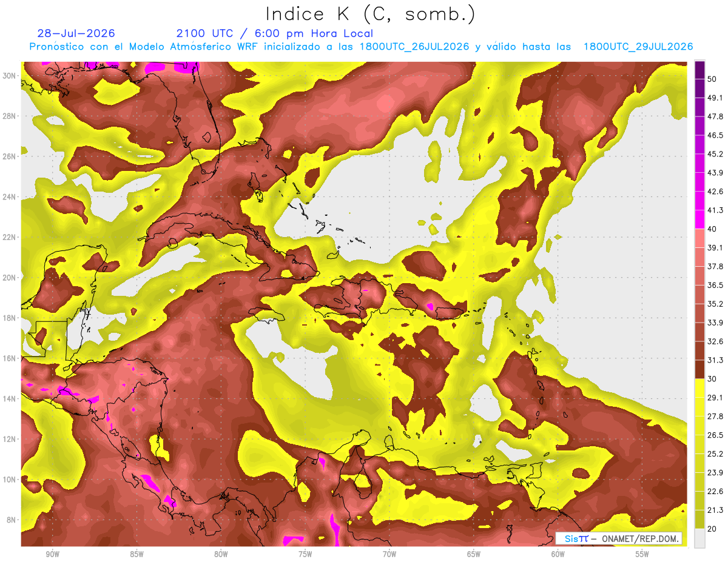Click the colorbar value 23.9

click(x=716, y=473)
